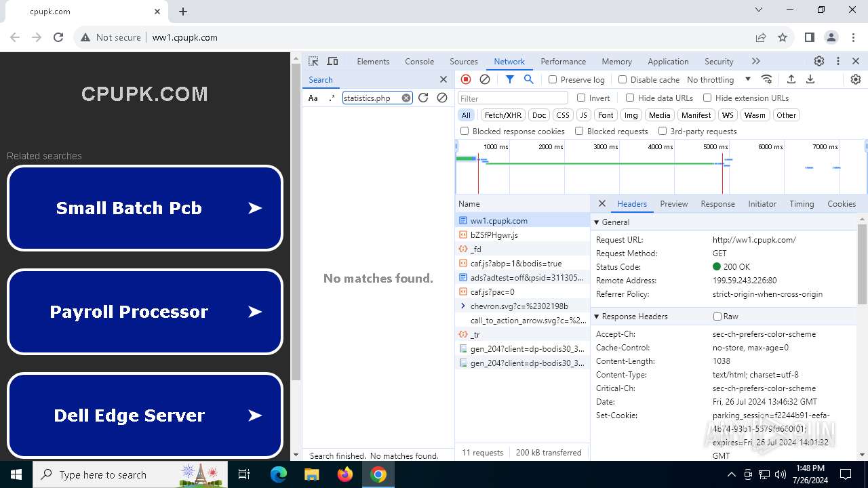Viewport: 868px width, 488px height.
Task: Click the inspect element picker icon
Action: click(313, 61)
